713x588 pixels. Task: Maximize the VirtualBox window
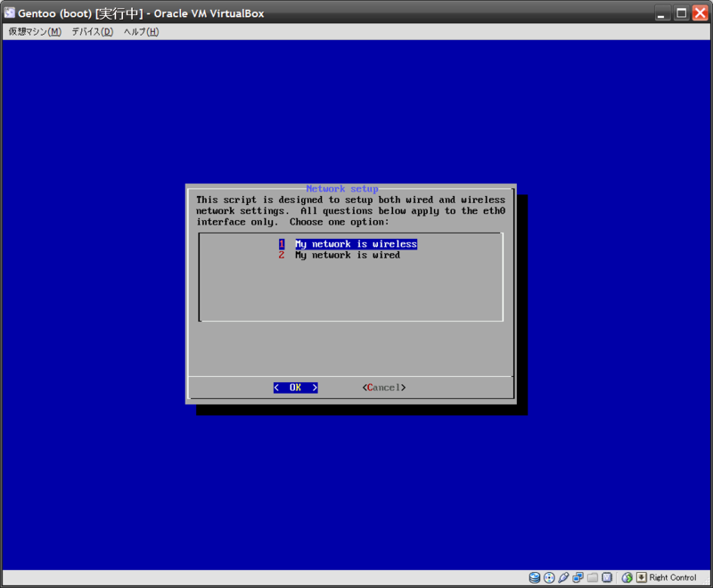tap(681, 13)
